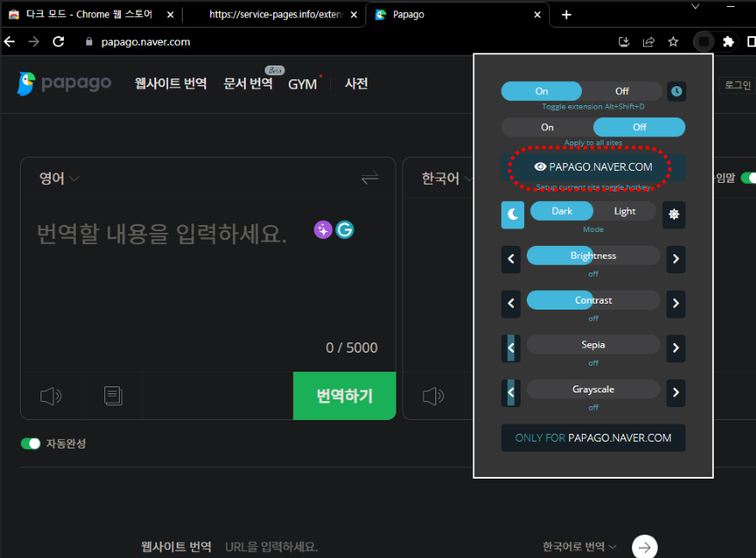Click the browser forward arrow
The width and height of the screenshot is (756, 558).
(34, 42)
